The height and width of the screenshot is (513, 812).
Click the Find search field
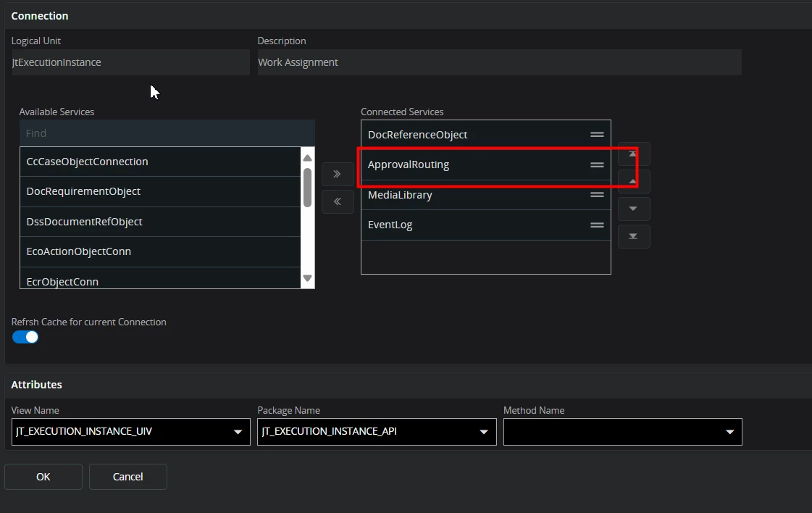pyautogui.click(x=167, y=133)
